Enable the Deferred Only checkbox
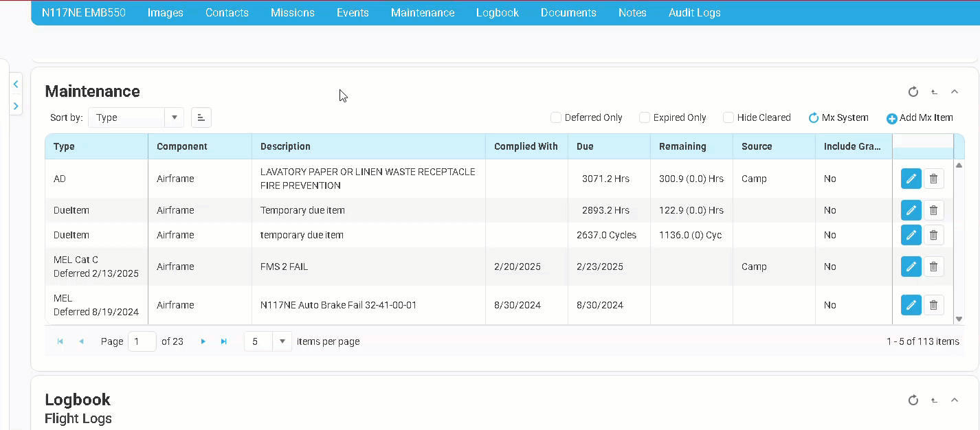This screenshot has height=430, width=980. [x=556, y=117]
